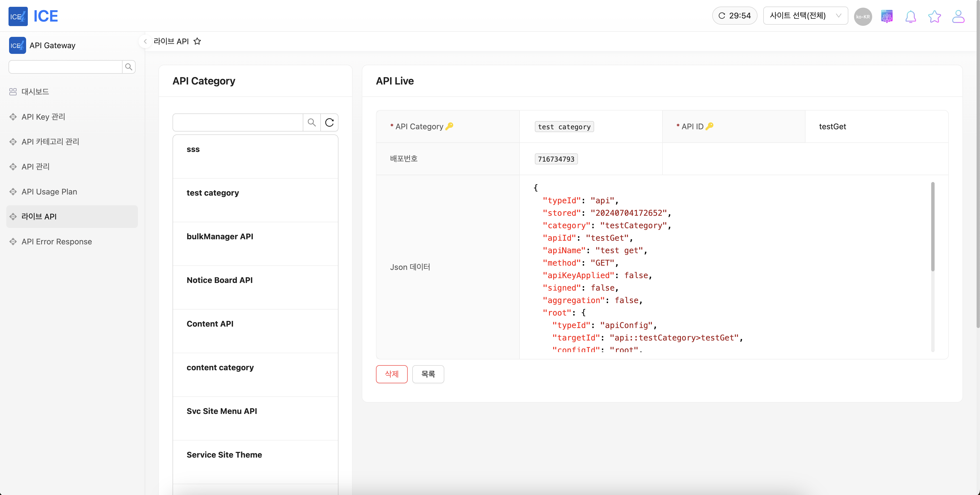The image size is (980, 495).
Task: Select 라이브 API in sidebar
Action: [72, 217]
